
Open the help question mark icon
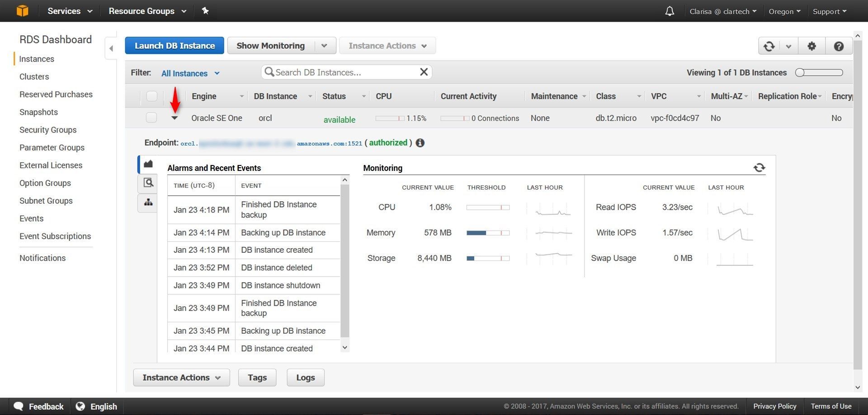tap(839, 46)
